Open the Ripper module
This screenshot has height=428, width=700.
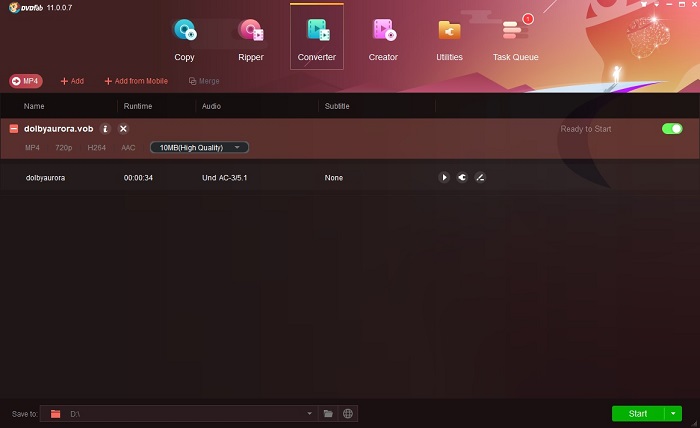(251, 38)
